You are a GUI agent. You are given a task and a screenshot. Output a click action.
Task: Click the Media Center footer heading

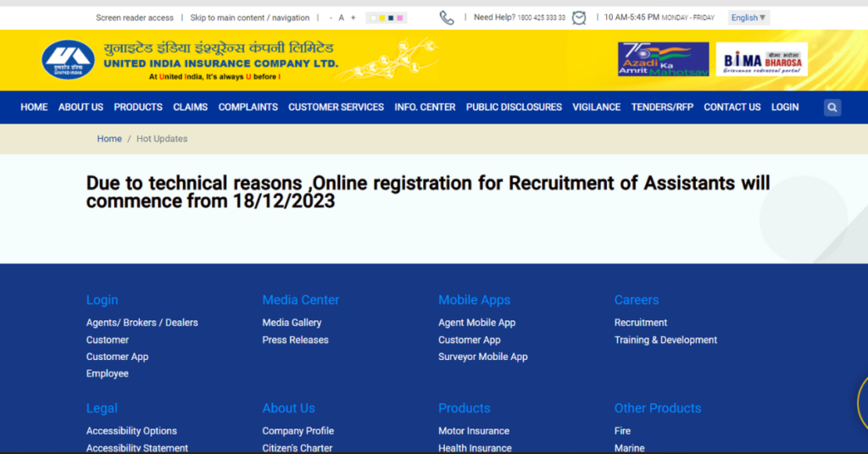coord(301,300)
